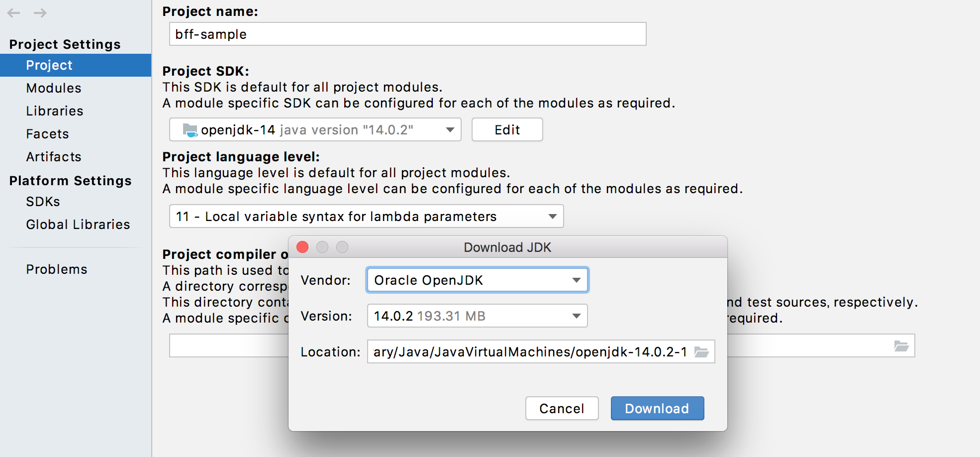This screenshot has height=457, width=980.
Task: Select Modules in Project Settings
Action: click(x=54, y=88)
